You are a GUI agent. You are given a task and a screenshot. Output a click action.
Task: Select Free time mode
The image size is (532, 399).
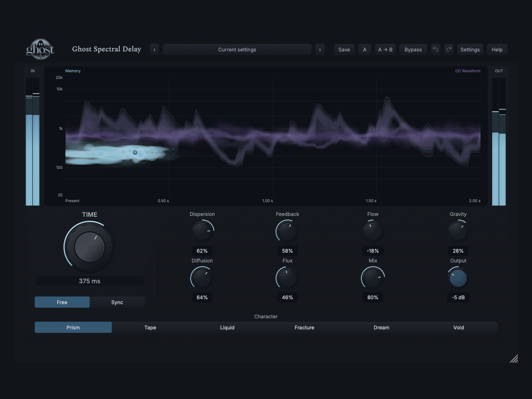click(x=62, y=302)
